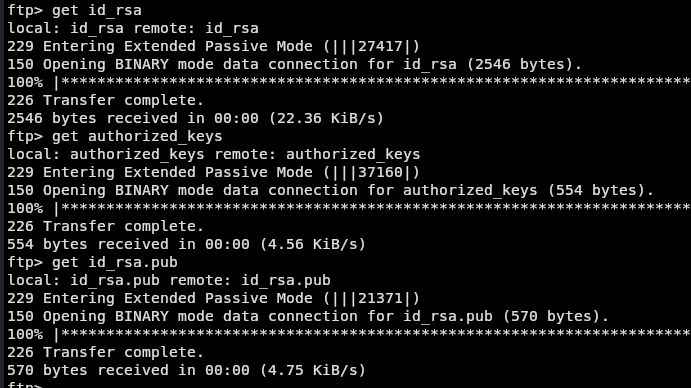Click 'id_rsa.pub (570 bytes)' text

[502, 317]
